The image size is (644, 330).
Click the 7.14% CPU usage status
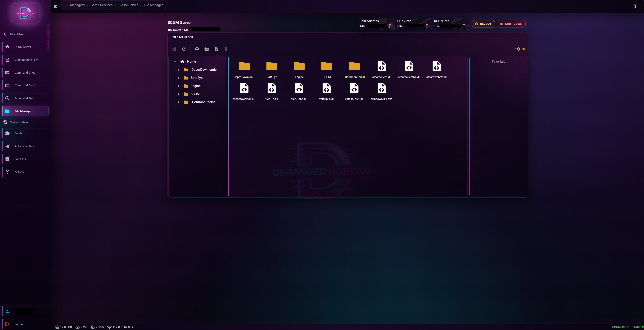tap(97, 327)
